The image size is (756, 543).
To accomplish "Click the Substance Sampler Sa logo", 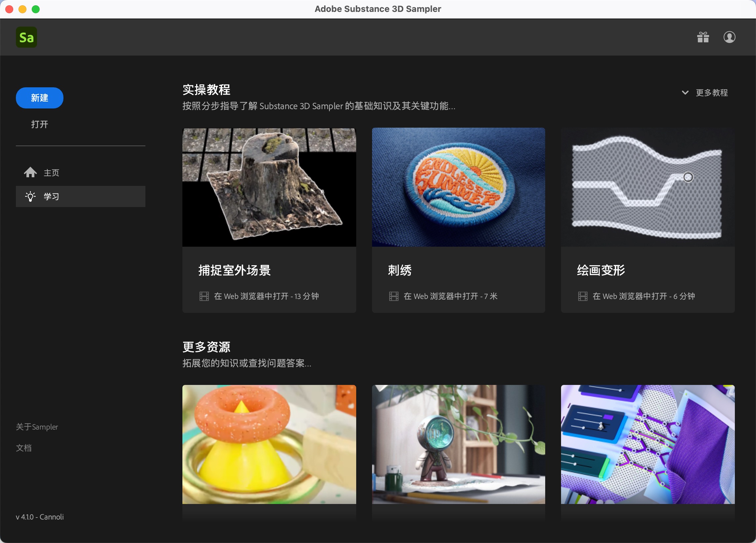I will [26, 37].
